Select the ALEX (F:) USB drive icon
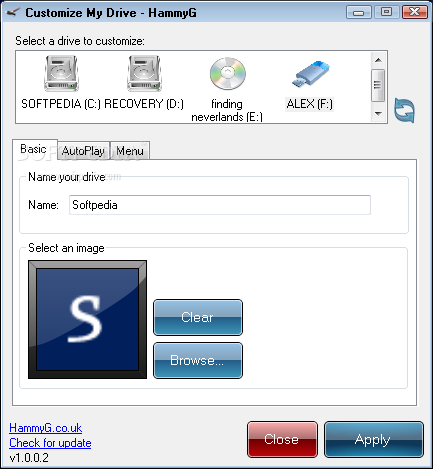The height and width of the screenshot is (469, 433). coord(310,74)
